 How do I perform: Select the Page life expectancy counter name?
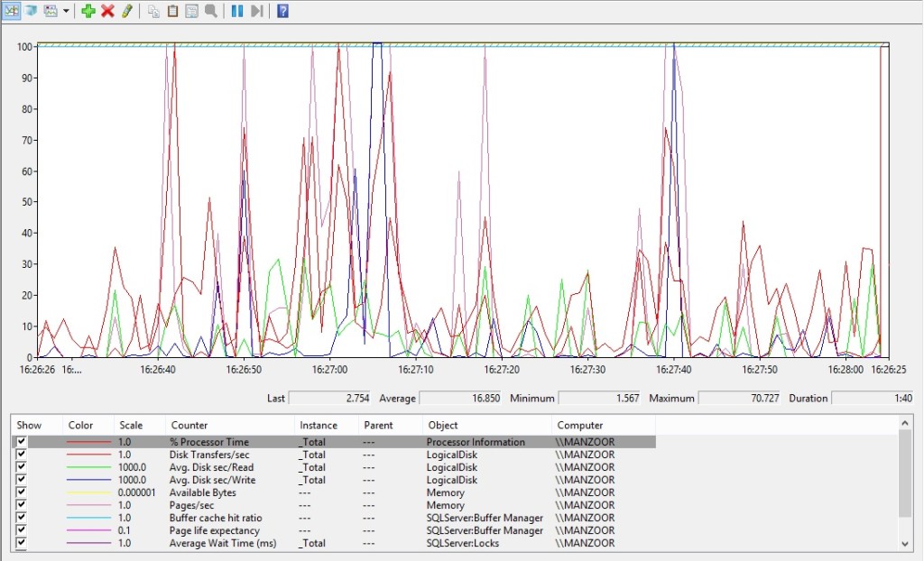click(215, 530)
